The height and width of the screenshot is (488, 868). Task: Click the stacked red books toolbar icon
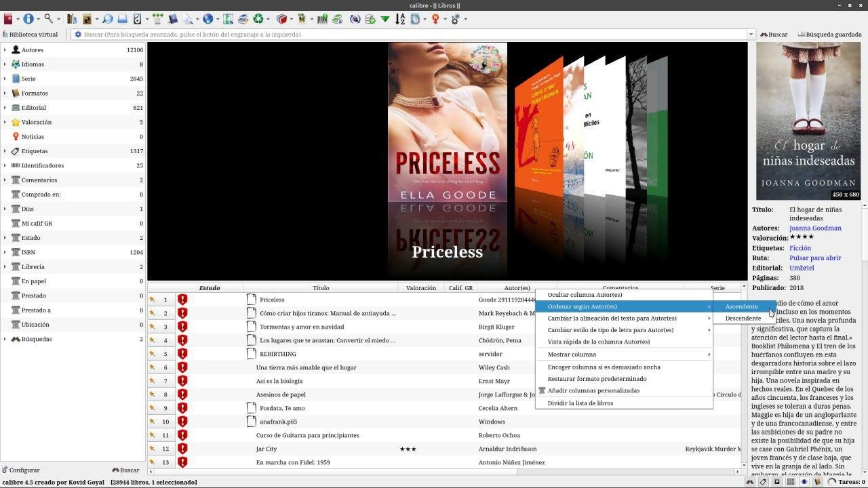pos(281,19)
